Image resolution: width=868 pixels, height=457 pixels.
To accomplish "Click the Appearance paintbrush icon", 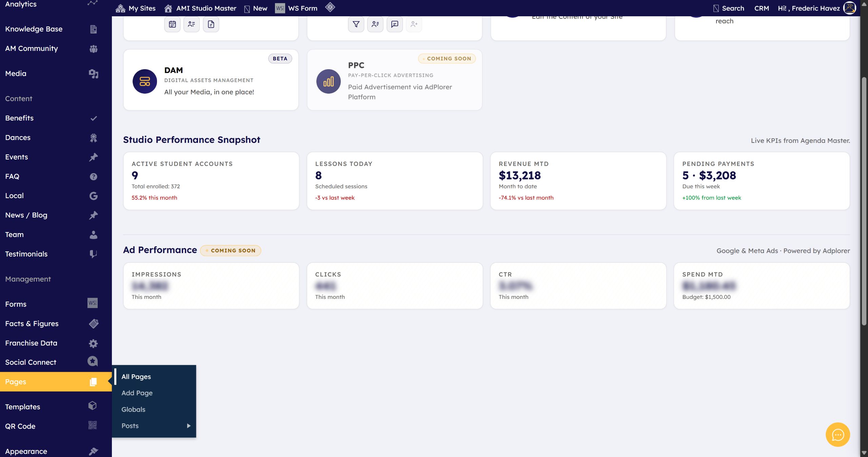I will (93, 451).
